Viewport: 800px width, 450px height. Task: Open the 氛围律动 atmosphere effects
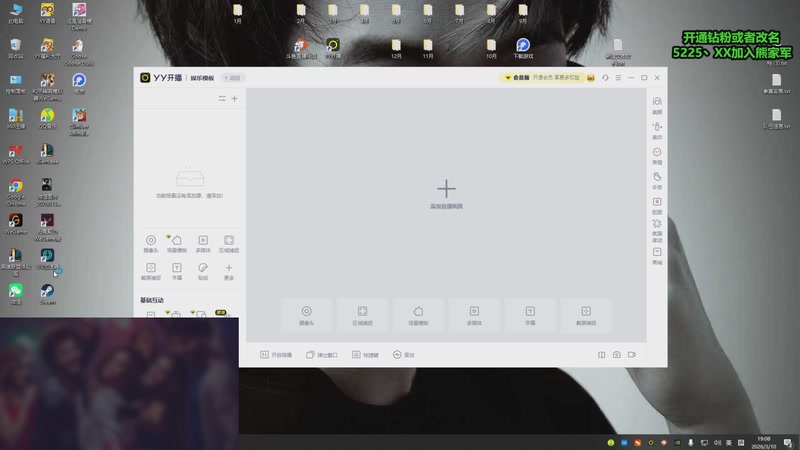(x=657, y=230)
